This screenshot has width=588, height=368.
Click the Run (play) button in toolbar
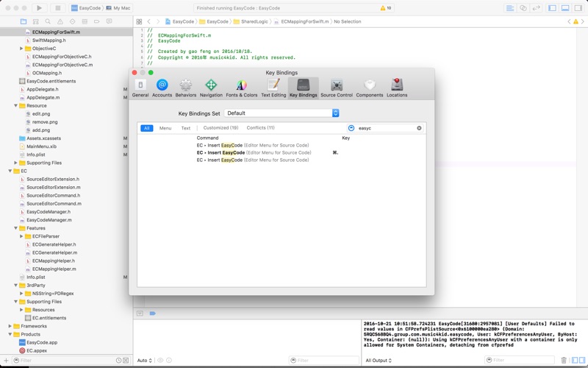point(39,8)
